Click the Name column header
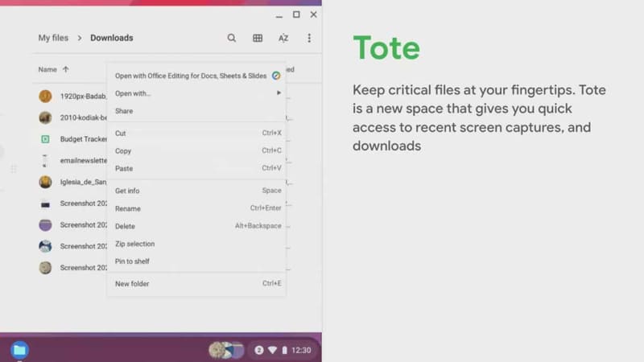The height and width of the screenshot is (362, 644). coord(47,69)
